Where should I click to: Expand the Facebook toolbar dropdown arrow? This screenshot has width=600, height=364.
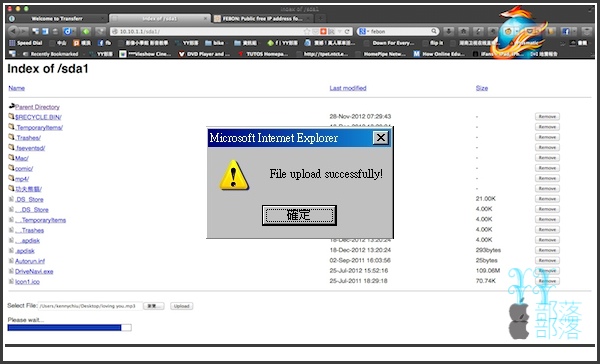(x=574, y=31)
